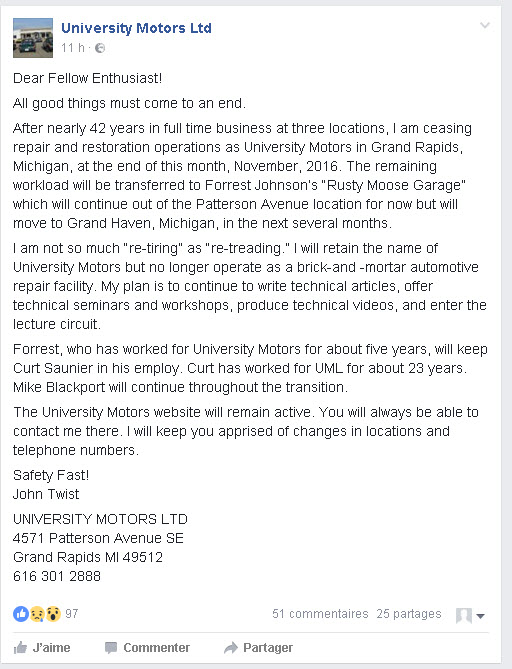Click the J'aime button label
This screenshot has width=512, height=669.
pyautogui.click(x=51, y=648)
